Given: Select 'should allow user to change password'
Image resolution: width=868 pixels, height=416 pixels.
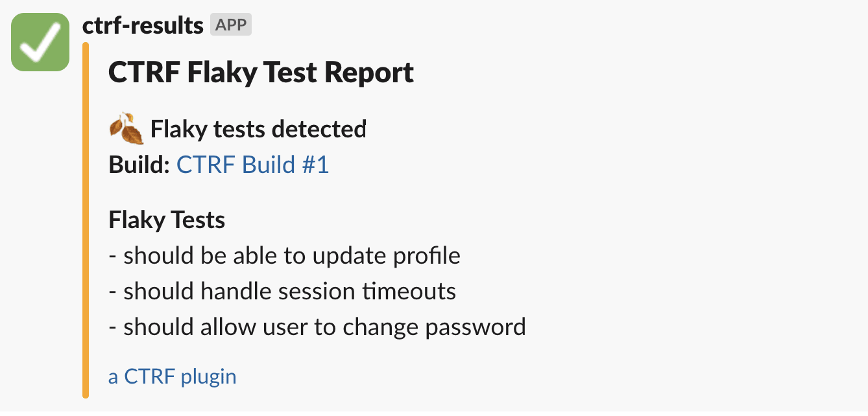Looking at the screenshot, I should click(x=324, y=327).
